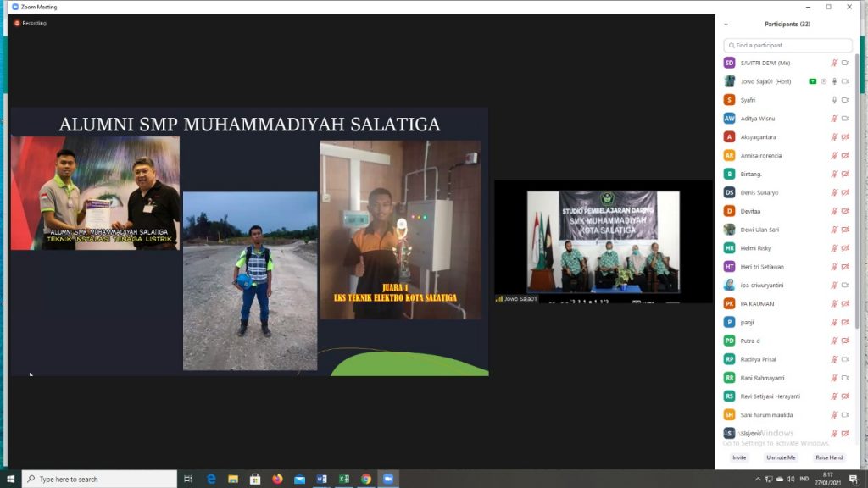Click the muted microphone icon for SAVITRI DEWI

coord(834,63)
